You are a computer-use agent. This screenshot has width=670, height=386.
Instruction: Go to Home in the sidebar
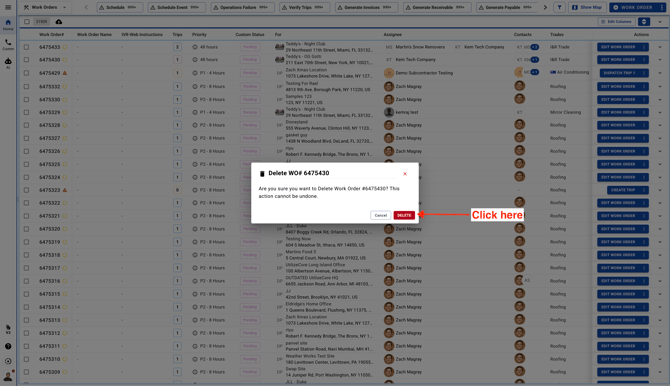(8, 24)
